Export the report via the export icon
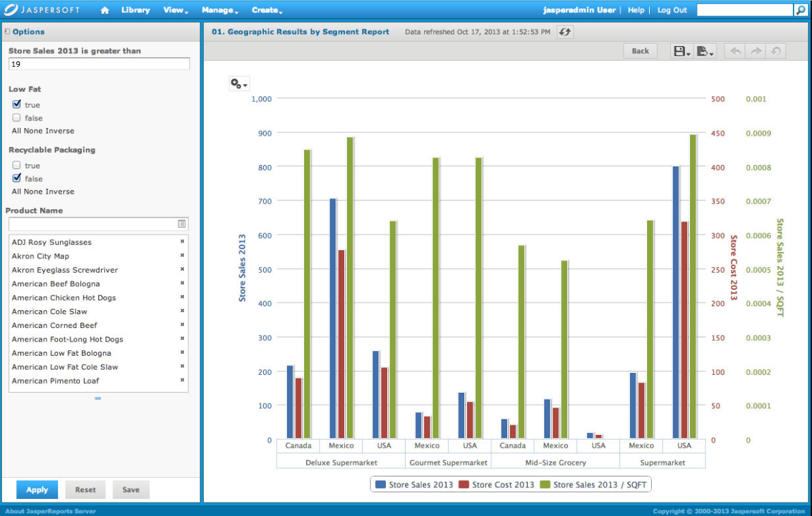Screen dimensions: 812x516 (703, 50)
